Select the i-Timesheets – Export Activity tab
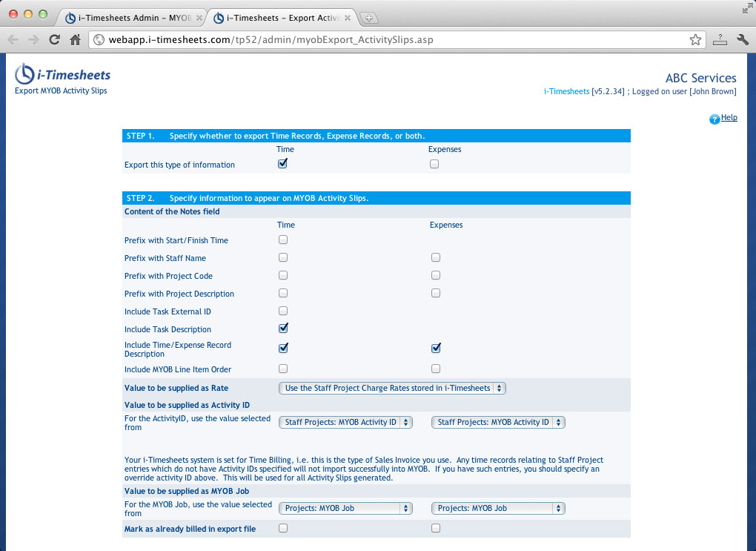756x551 pixels. coord(281,18)
